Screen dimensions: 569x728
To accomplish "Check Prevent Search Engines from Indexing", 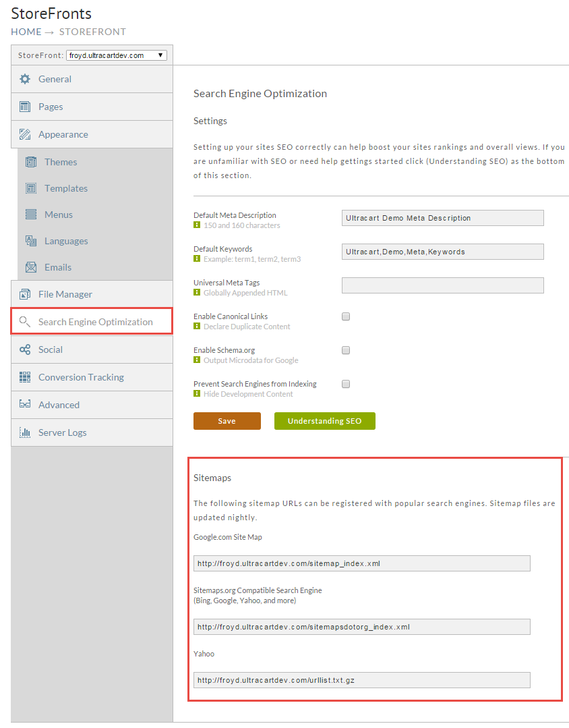I will (346, 384).
